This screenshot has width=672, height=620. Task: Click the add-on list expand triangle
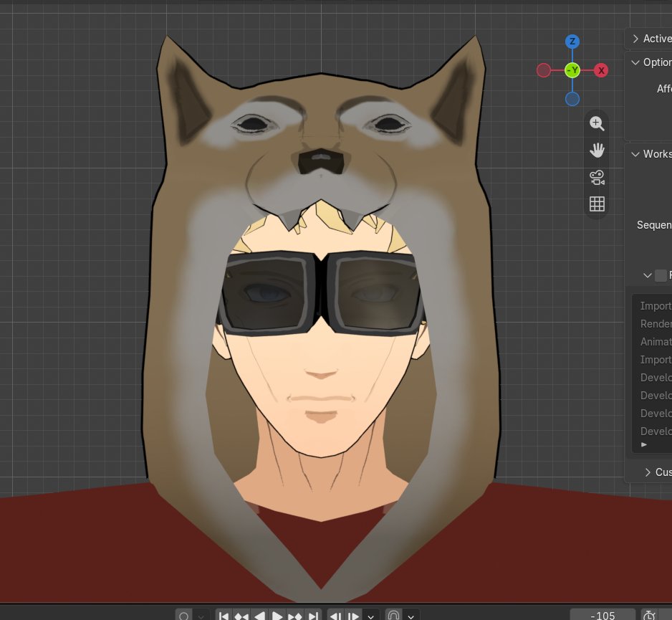(x=644, y=444)
